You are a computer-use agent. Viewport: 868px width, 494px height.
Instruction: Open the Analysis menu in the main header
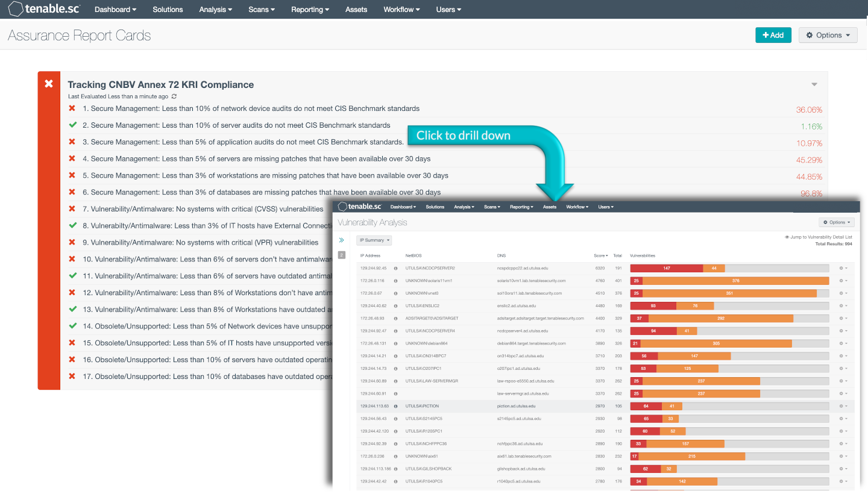click(x=215, y=10)
